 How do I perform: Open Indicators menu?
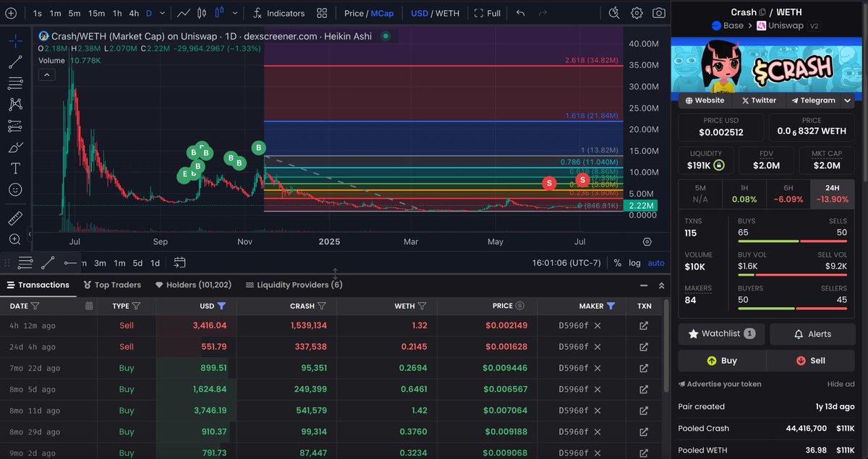click(279, 13)
